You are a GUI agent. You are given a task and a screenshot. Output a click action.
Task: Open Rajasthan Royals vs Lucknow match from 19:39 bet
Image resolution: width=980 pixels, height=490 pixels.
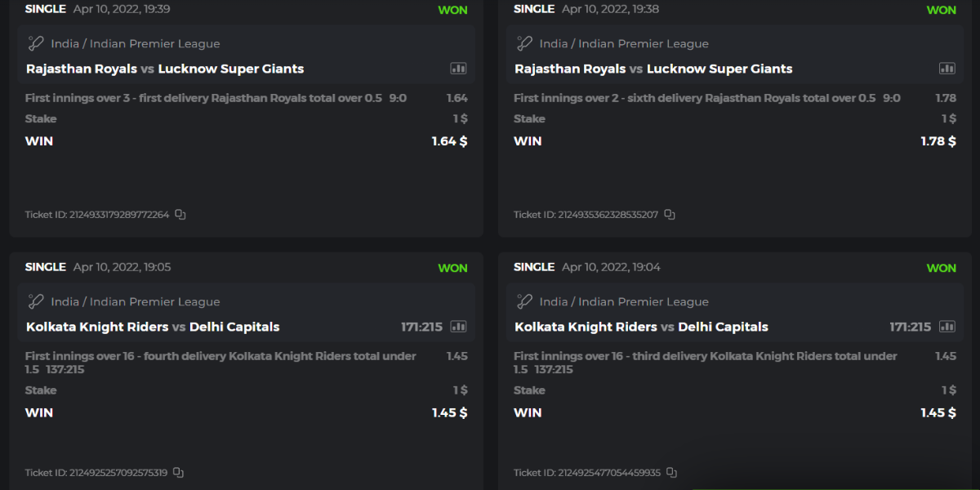(x=165, y=69)
